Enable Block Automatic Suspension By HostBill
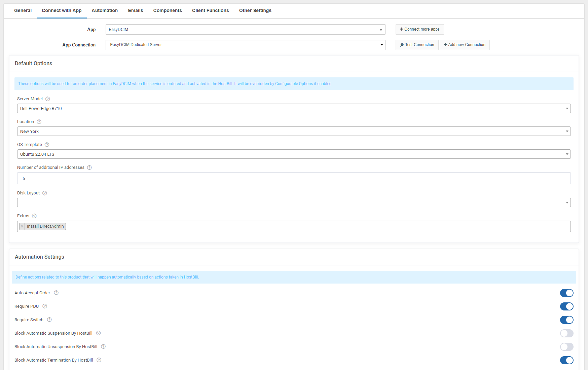Viewport: 588px width, 370px height. tap(566, 333)
